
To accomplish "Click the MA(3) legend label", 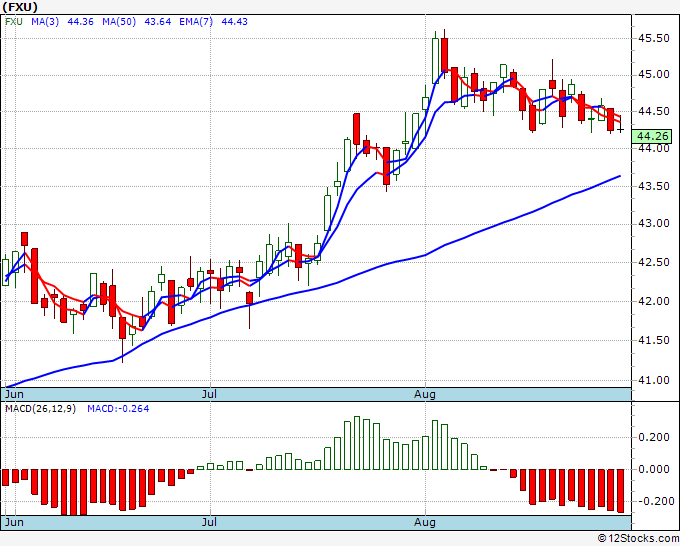I will pos(45,22).
